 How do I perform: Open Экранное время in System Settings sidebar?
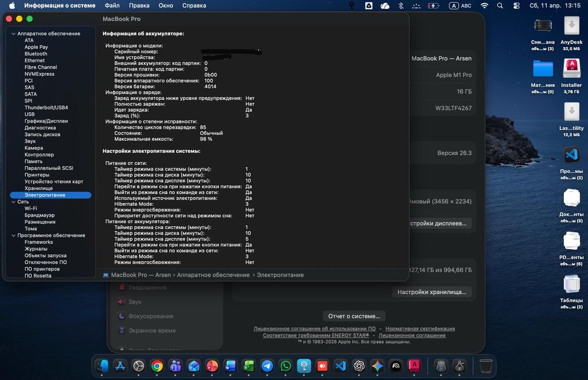152,331
